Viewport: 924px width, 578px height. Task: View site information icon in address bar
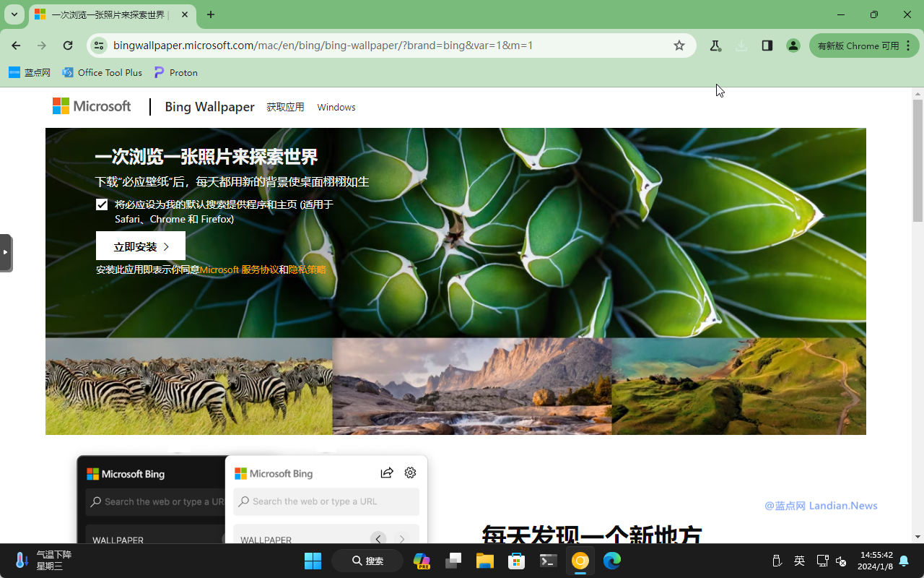click(x=100, y=46)
